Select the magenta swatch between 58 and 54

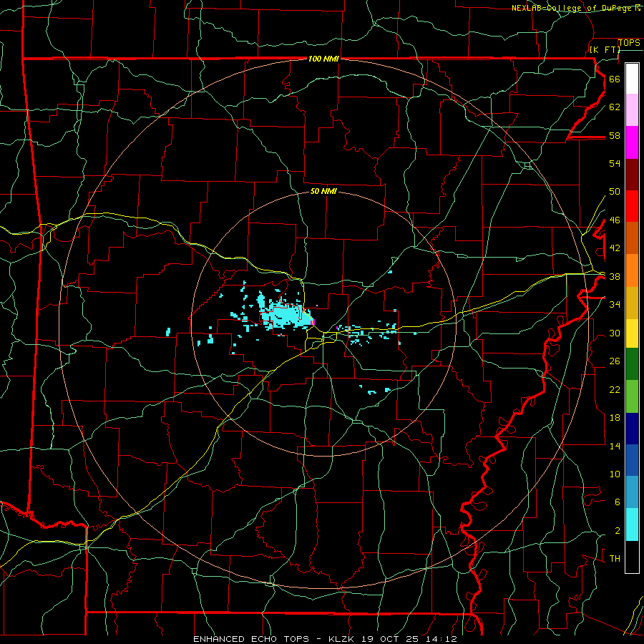tap(632, 142)
